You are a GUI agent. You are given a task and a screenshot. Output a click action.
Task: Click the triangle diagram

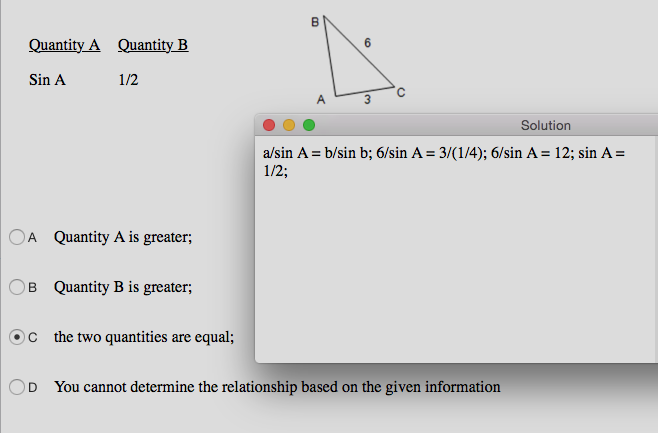coord(360,65)
